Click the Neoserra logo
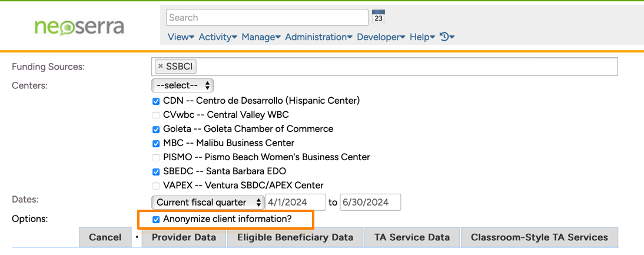The width and height of the screenshot is (644, 255). coord(79,27)
